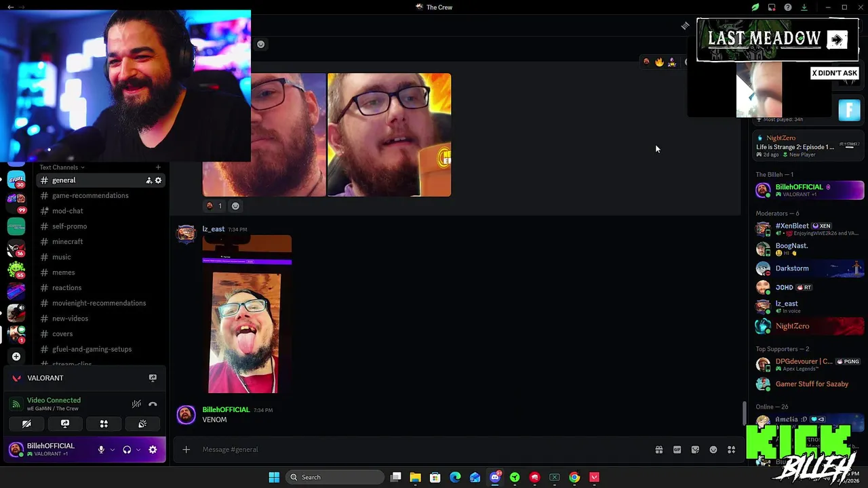Open Gamer Stuff for Sazaby member entry
The image size is (868, 488).
tap(810, 384)
